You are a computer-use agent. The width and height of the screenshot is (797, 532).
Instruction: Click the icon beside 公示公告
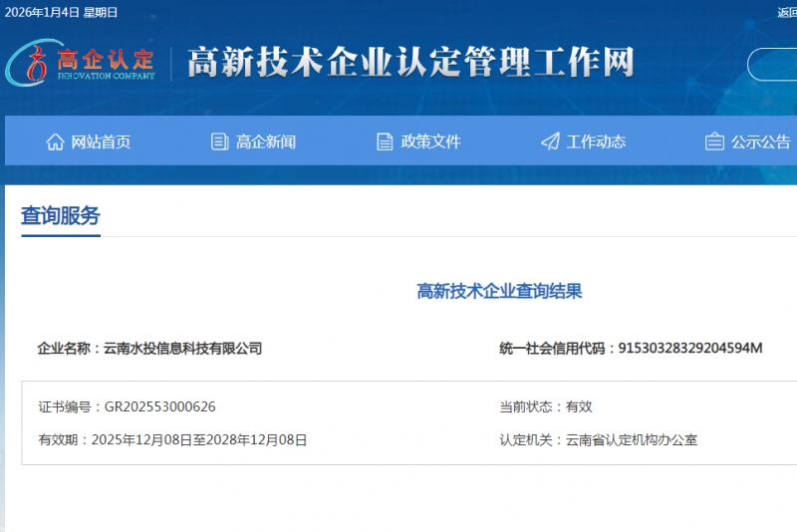[714, 141]
